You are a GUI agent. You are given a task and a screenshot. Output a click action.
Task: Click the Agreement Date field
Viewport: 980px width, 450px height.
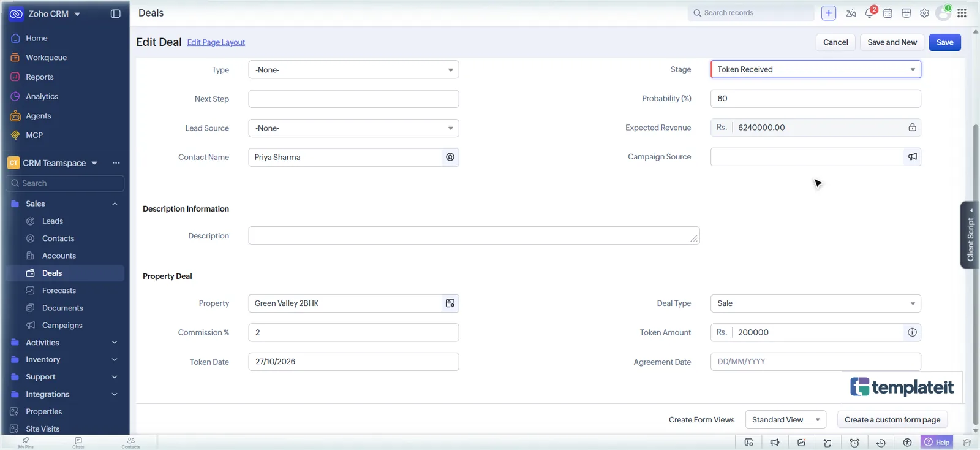pos(815,362)
